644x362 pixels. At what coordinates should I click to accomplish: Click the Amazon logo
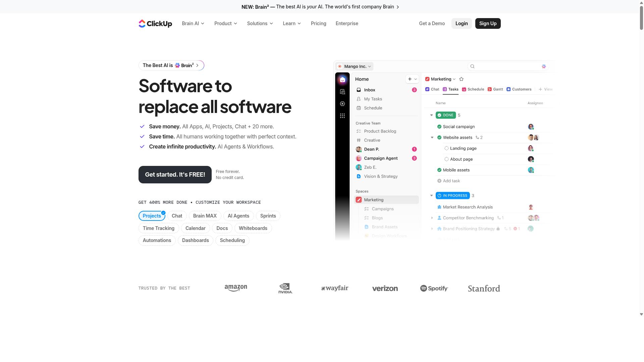236,288
